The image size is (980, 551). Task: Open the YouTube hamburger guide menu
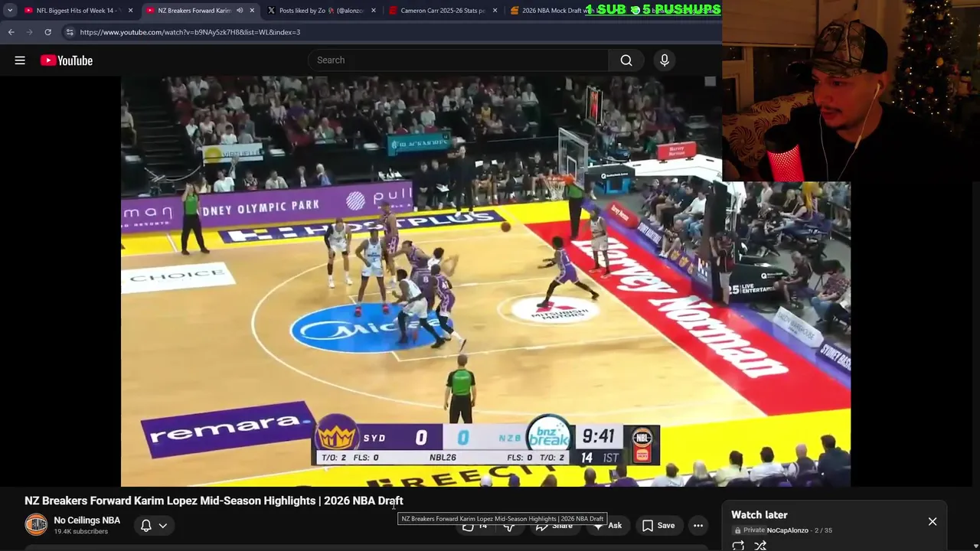click(x=20, y=60)
